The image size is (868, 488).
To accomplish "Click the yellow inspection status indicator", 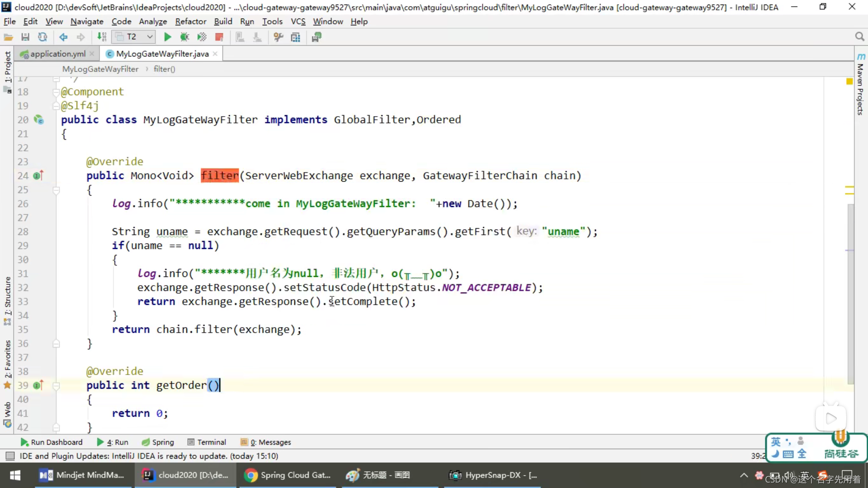I will [x=849, y=81].
